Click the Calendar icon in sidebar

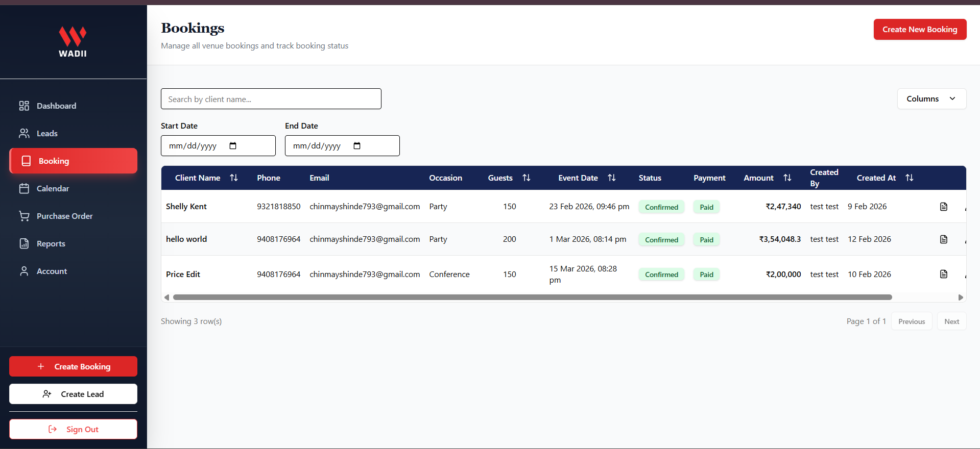[24, 188]
